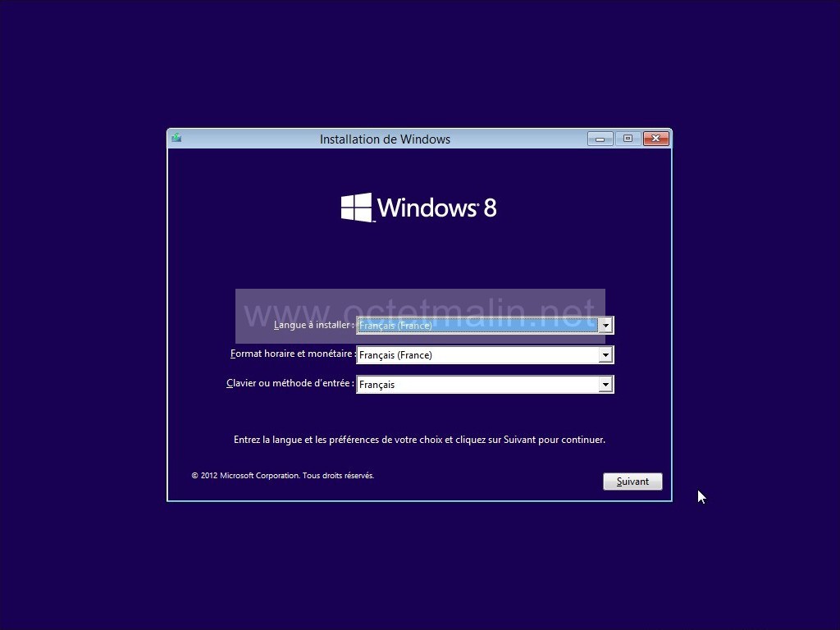Click the 'Installation de Windows' title text
This screenshot has height=630, width=840.
385,139
